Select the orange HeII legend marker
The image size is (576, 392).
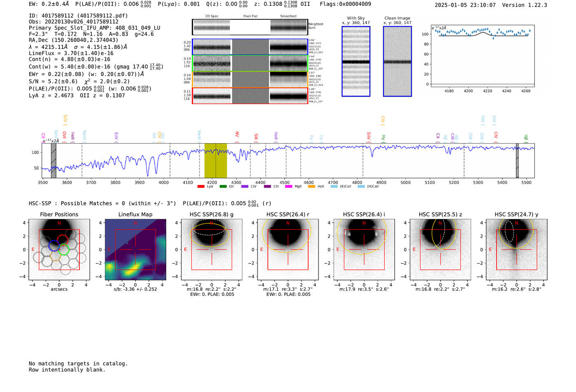tap(311, 187)
